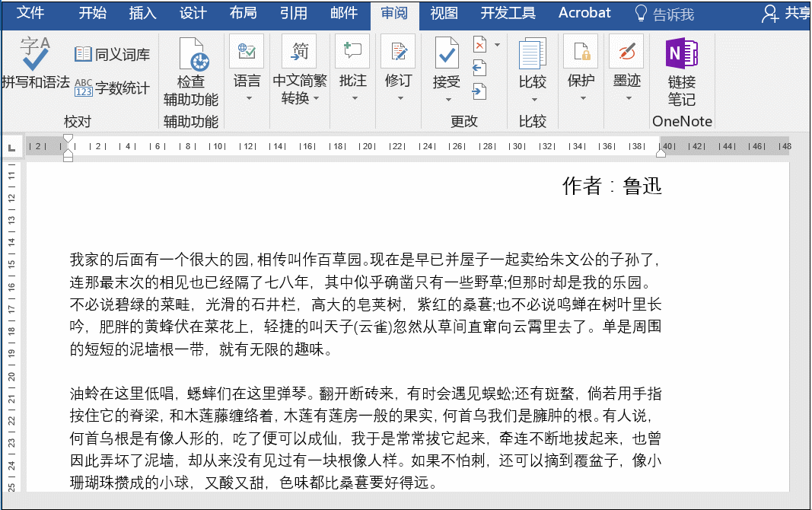Switch to the 设计 tab

pyautogui.click(x=193, y=13)
